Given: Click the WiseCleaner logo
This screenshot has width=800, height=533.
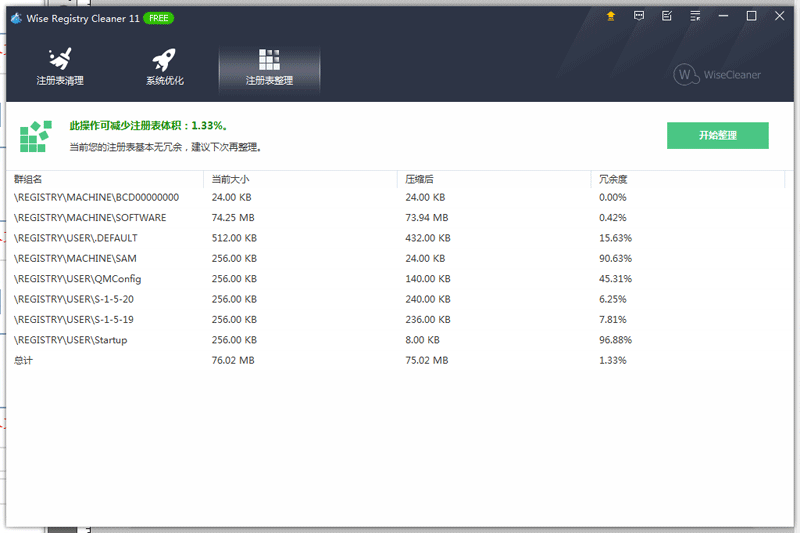Looking at the screenshot, I should 717,74.
